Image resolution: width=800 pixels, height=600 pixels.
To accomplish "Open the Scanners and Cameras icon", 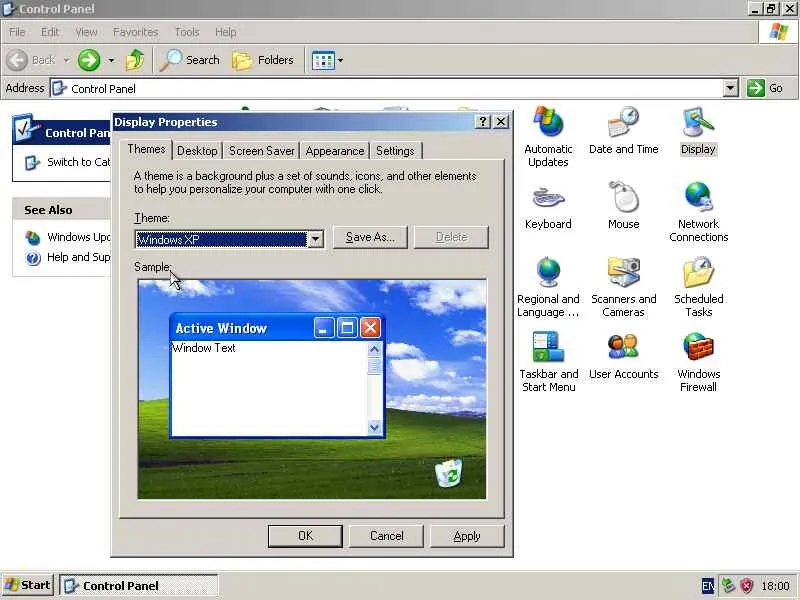I will tap(623, 272).
